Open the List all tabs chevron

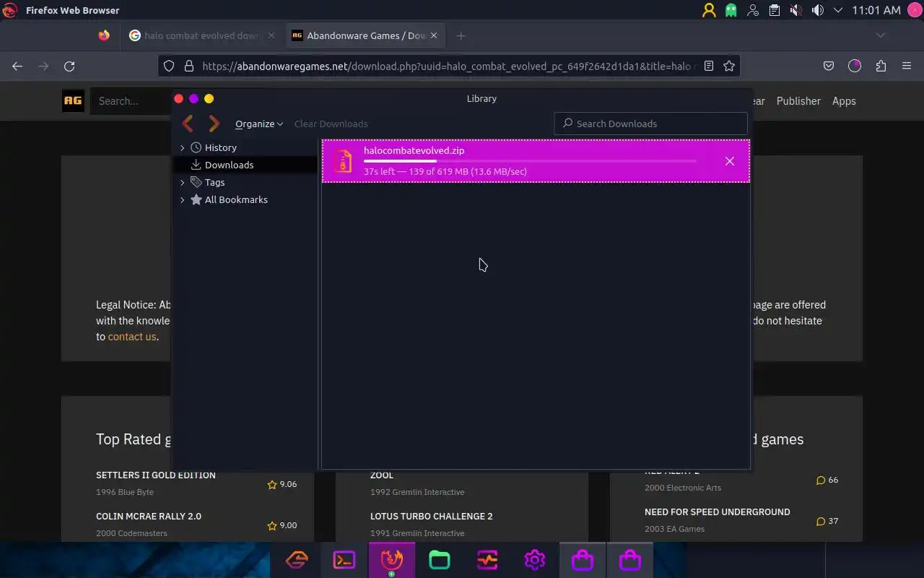[x=880, y=35]
